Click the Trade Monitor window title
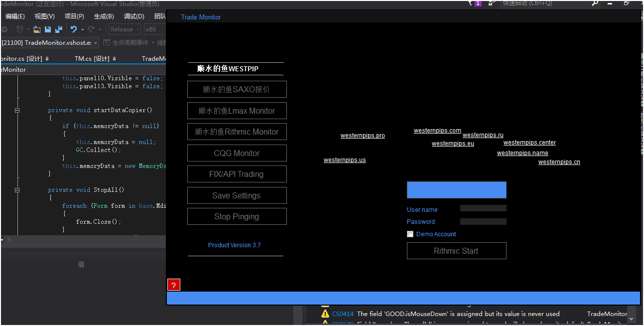 click(x=201, y=17)
